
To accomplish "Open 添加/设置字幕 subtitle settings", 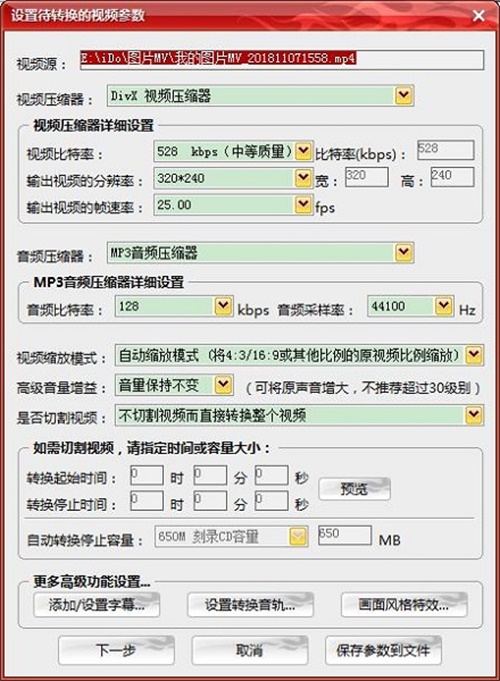I will pos(96,605).
